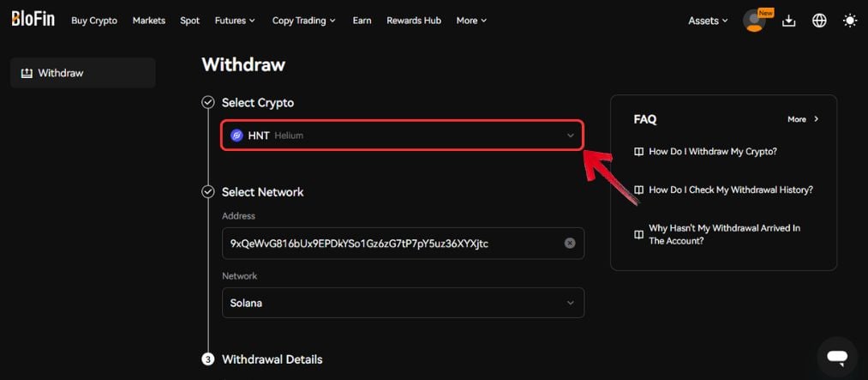The width and height of the screenshot is (868, 380).
Task: Open the user profile avatar
Action: pos(754,21)
